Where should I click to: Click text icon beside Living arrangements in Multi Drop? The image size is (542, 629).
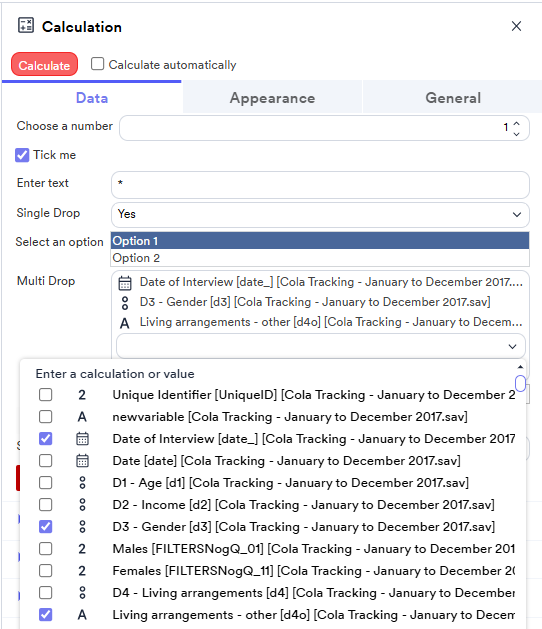pyautogui.click(x=125, y=323)
